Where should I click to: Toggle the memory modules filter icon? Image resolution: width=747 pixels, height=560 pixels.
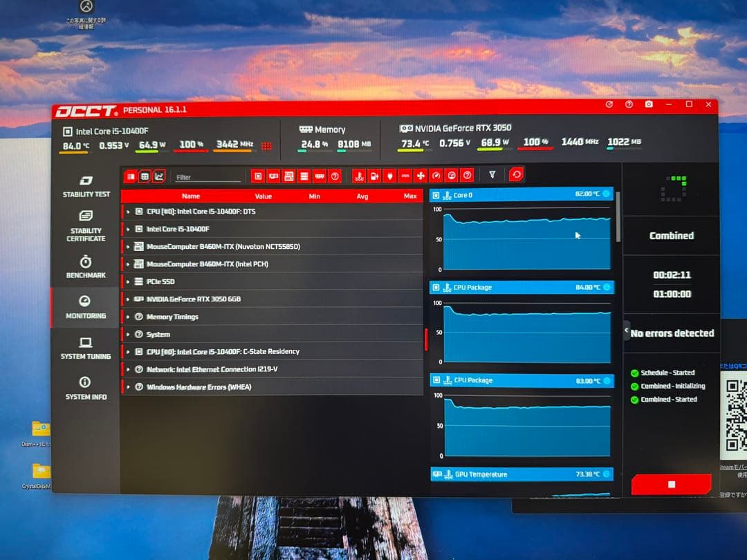[320, 176]
